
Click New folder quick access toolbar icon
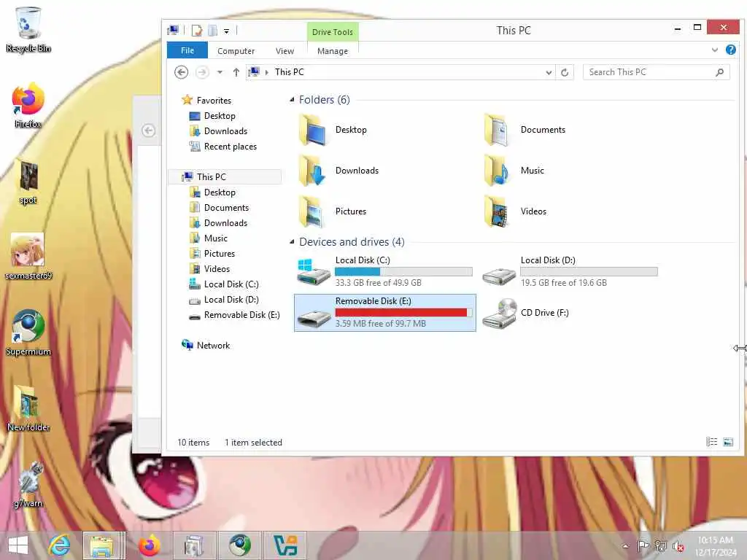click(x=212, y=31)
